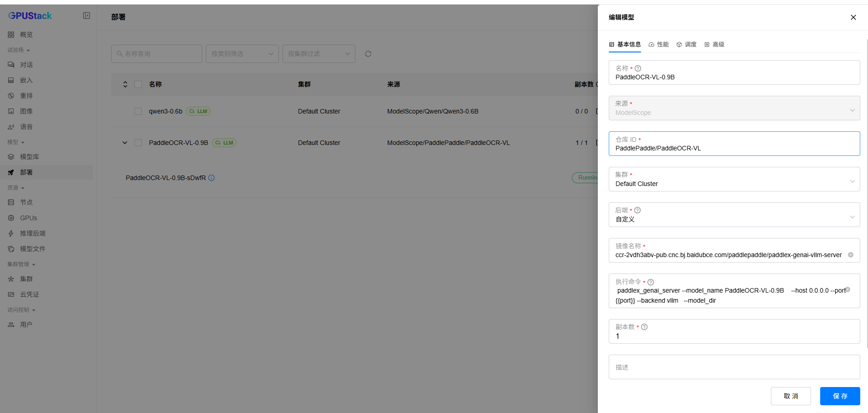Click the refresh icon next to filters
The image size is (868, 413).
tap(368, 54)
